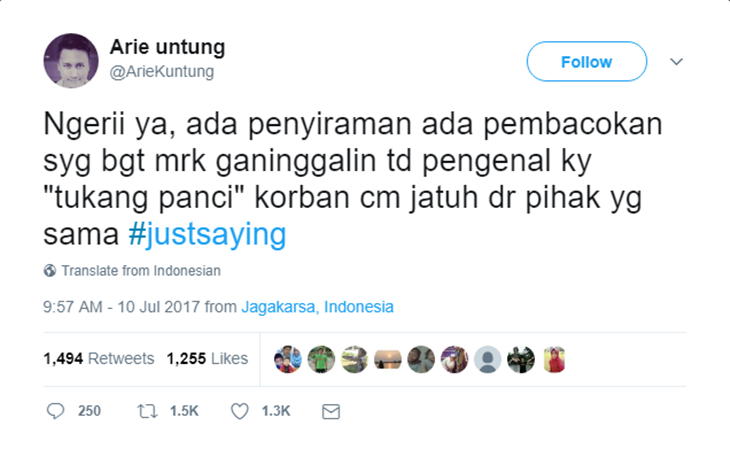Open the last liker avatar in red hijab
This screenshot has height=456, width=730.
tap(554, 360)
